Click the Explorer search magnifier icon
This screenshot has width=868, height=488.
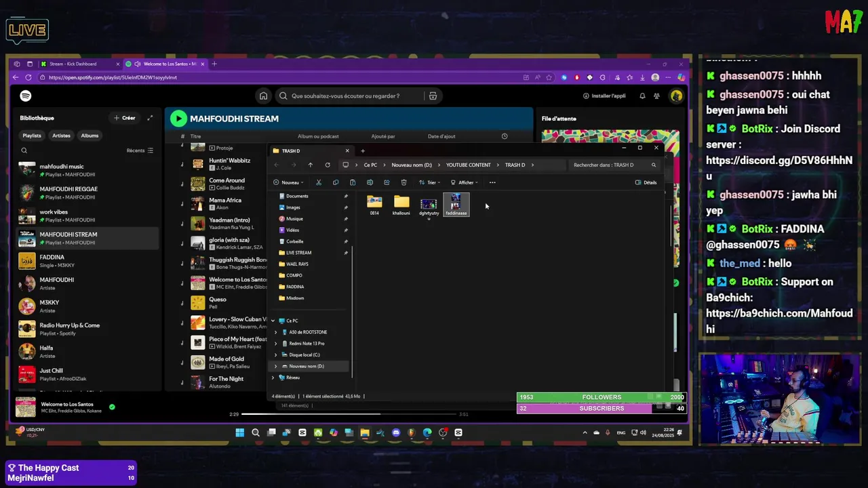point(654,165)
